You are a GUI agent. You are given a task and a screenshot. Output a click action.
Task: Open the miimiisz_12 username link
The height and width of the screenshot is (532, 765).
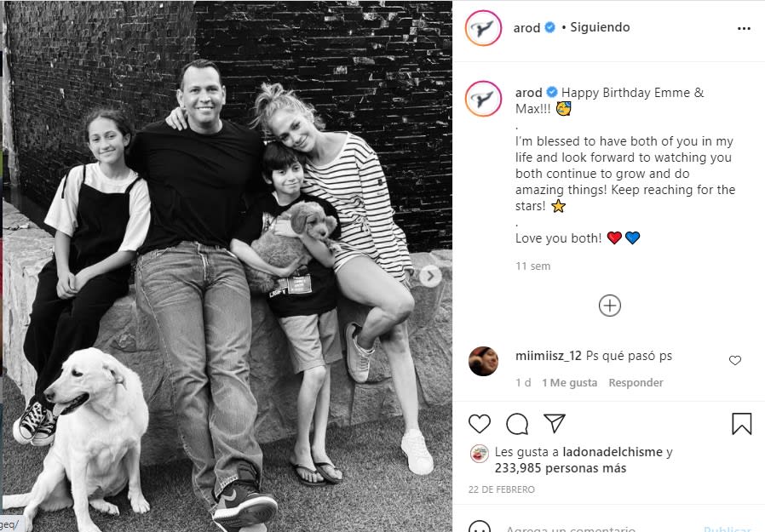[548, 356]
